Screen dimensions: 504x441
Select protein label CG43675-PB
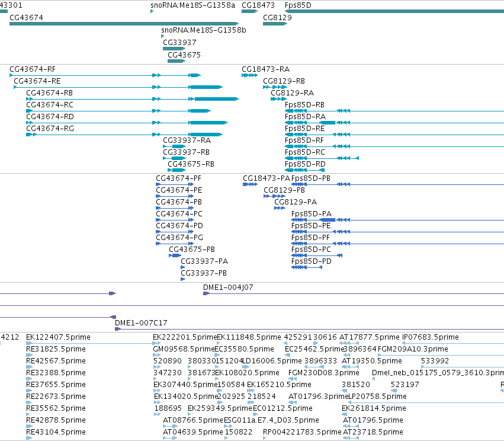tap(192, 250)
